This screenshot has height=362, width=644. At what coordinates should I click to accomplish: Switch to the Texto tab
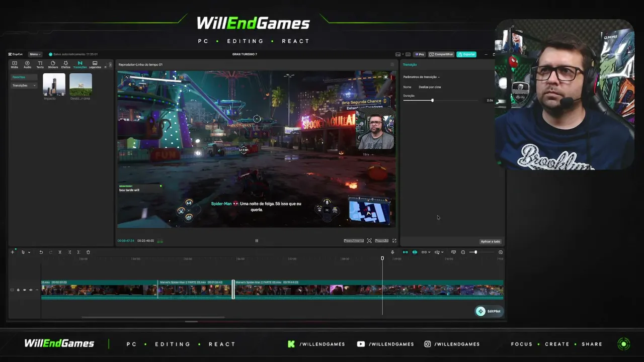tap(40, 64)
